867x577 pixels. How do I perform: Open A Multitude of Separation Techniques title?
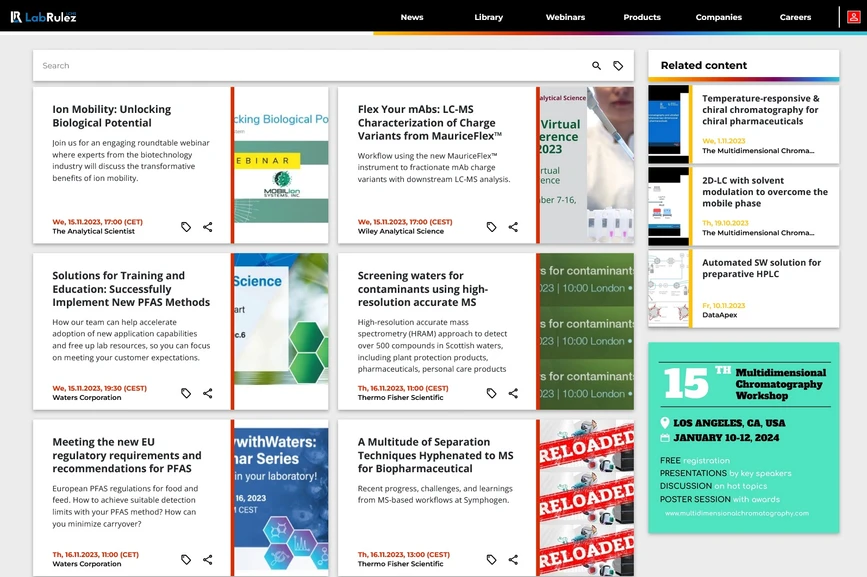[x=435, y=455]
